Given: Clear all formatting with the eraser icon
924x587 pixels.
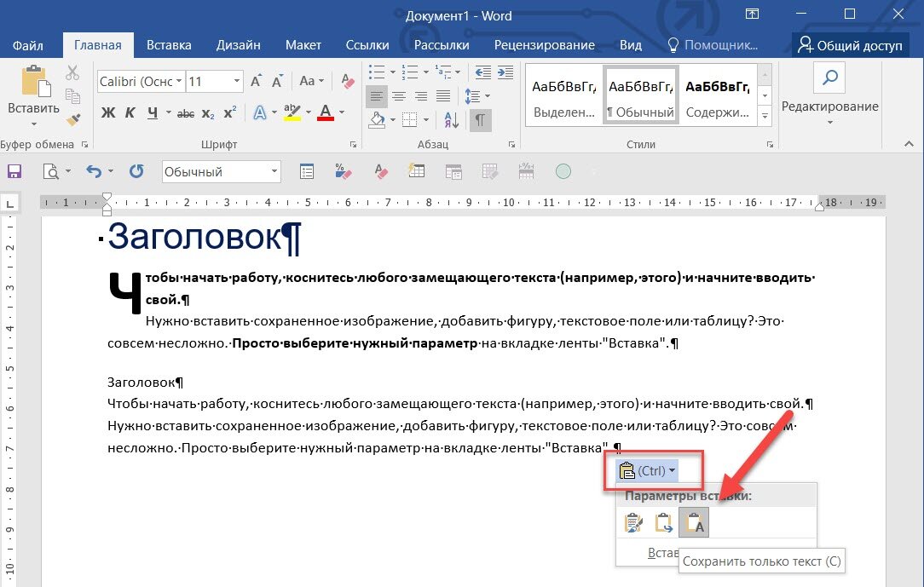Looking at the screenshot, I should tap(347, 81).
